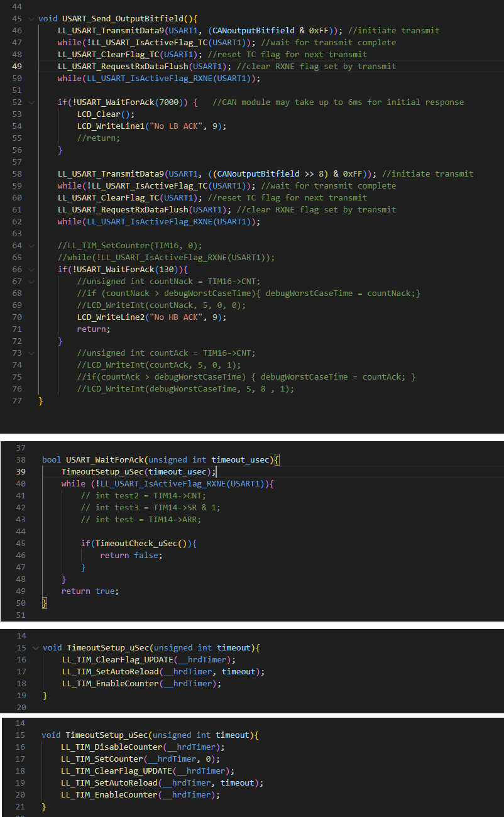This screenshot has height=817, width=504.
Task: Click the 'LCD_Clear();' call
Action: coord(106,114)
